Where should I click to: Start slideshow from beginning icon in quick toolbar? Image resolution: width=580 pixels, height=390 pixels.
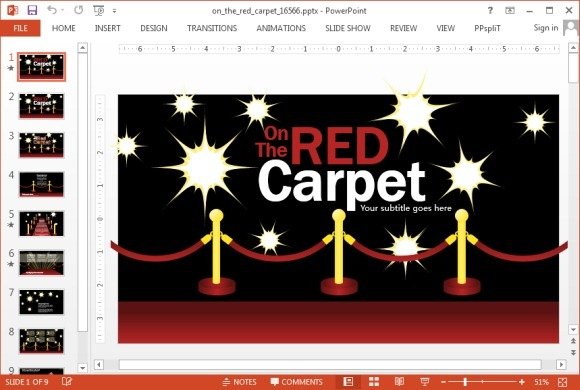[x=98, y=10]
